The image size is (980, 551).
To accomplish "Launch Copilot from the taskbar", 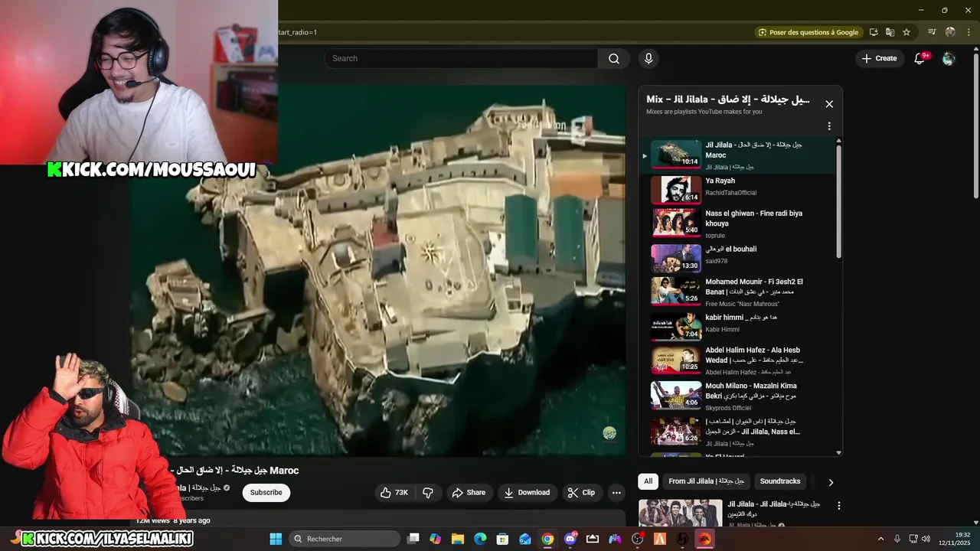I will 436,539.
